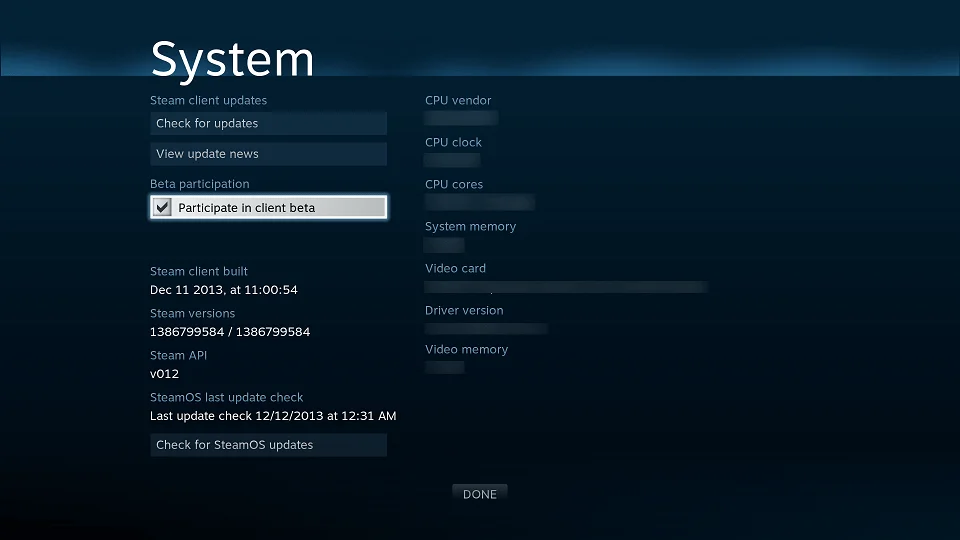The image size is (960, 540).
Task: Select the v012 API value
Action: tap(164, 373)
